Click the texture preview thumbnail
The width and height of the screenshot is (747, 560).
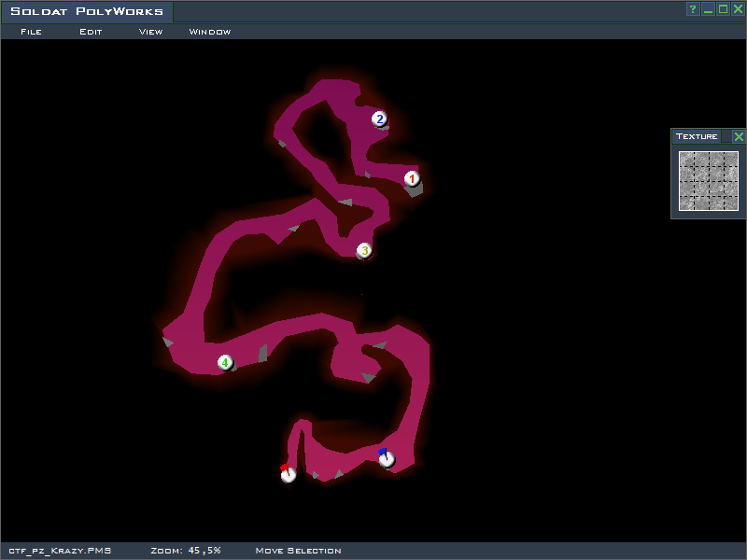709,181
